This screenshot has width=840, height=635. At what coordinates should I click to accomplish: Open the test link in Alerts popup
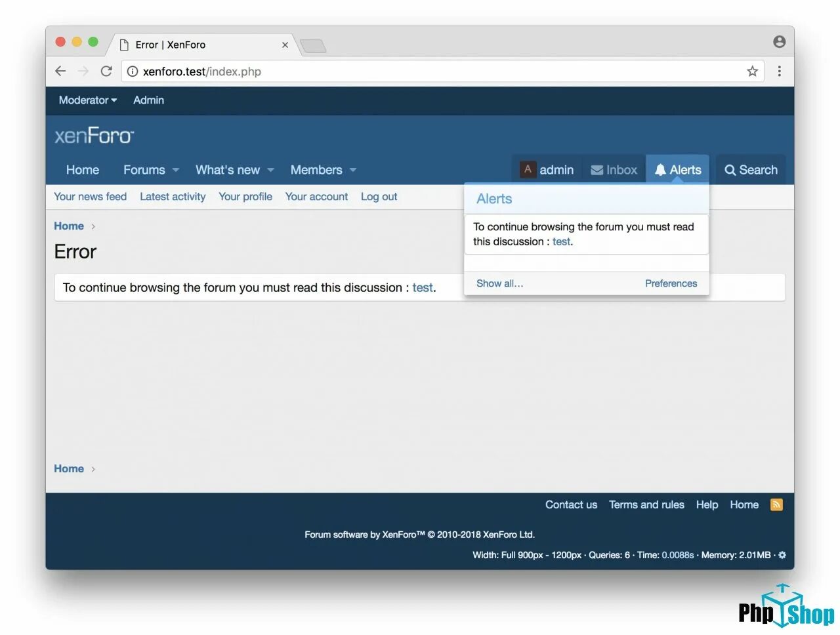[x=561, y=242]
